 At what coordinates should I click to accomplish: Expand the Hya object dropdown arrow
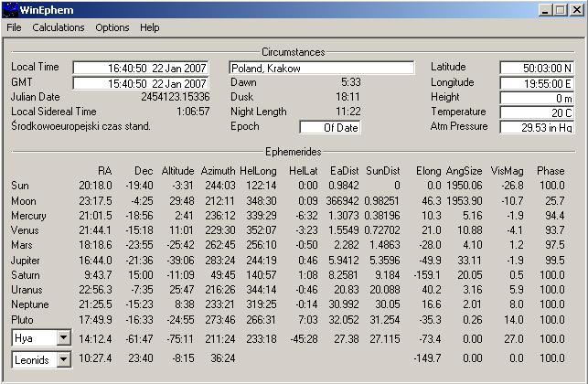pos(62,337)
